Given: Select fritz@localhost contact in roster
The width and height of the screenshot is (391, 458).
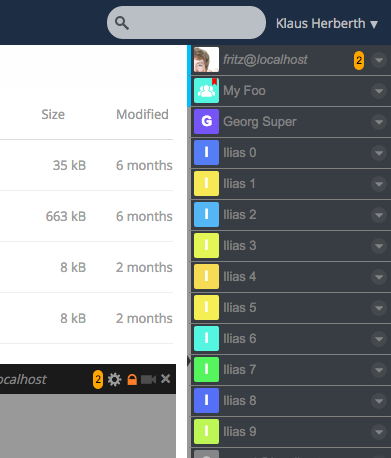Looking at the screenshot, I should coord(291,60).
